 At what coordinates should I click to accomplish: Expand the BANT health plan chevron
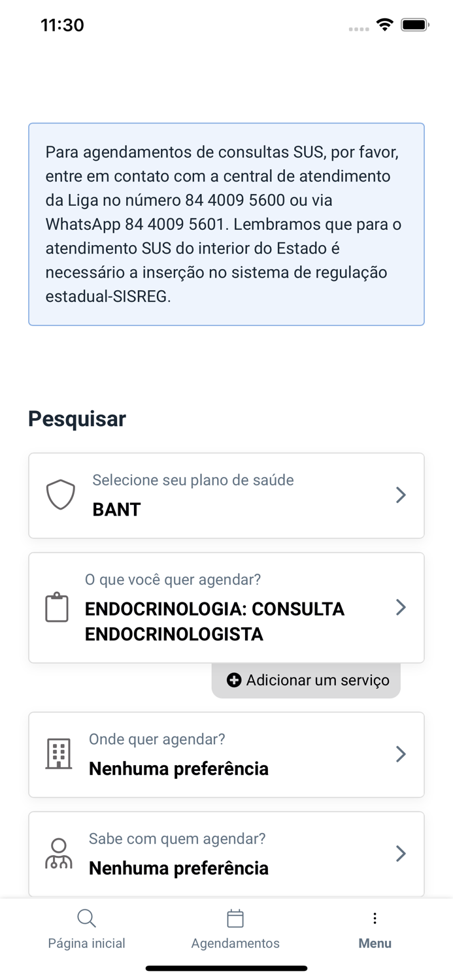401,495
